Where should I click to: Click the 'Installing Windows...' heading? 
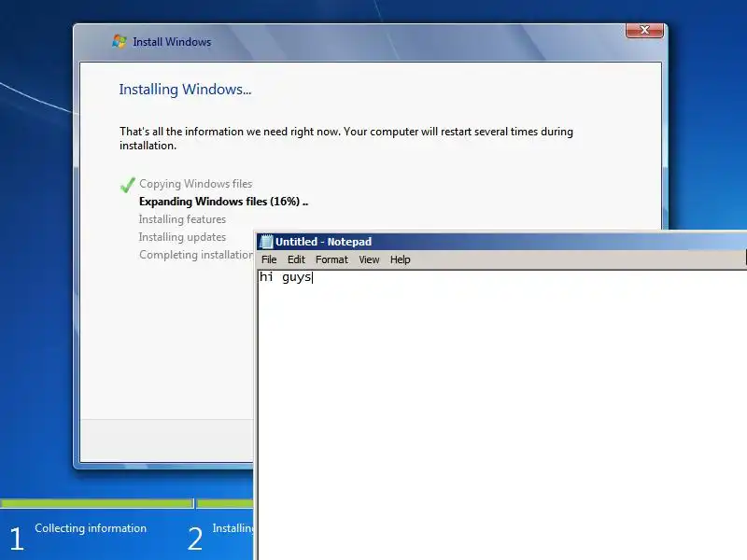(185, 90)
